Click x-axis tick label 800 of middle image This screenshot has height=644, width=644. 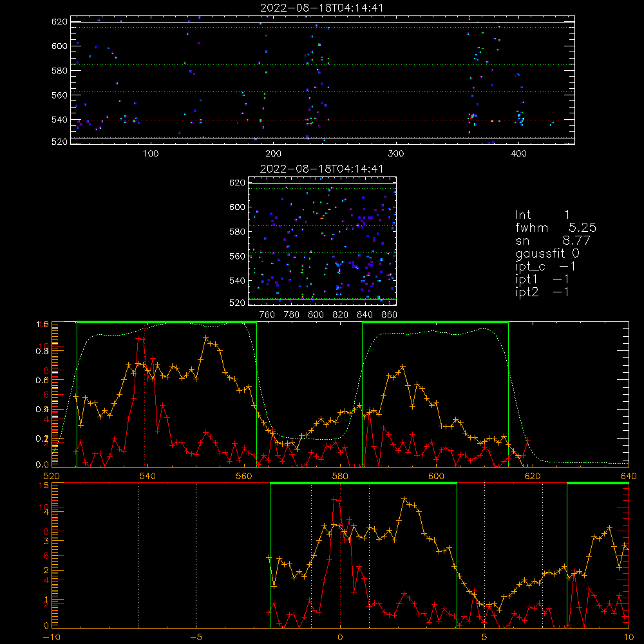[x=316, y=315]
